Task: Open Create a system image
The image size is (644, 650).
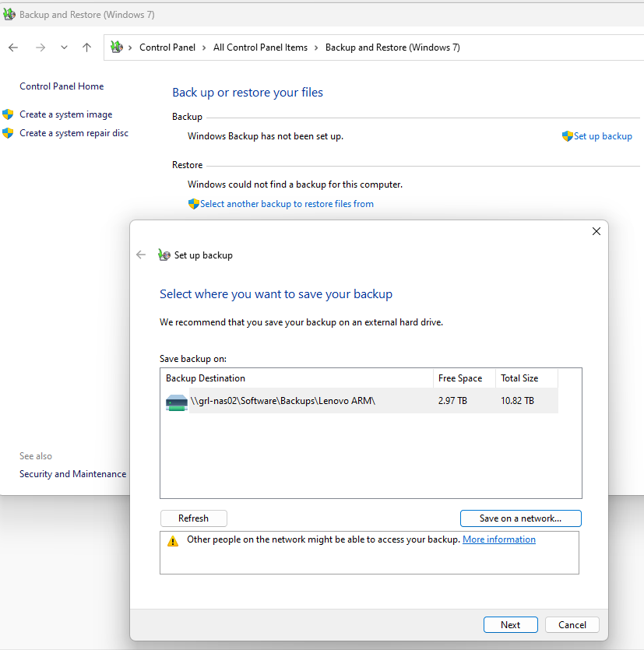Action: tap(66, 114)
